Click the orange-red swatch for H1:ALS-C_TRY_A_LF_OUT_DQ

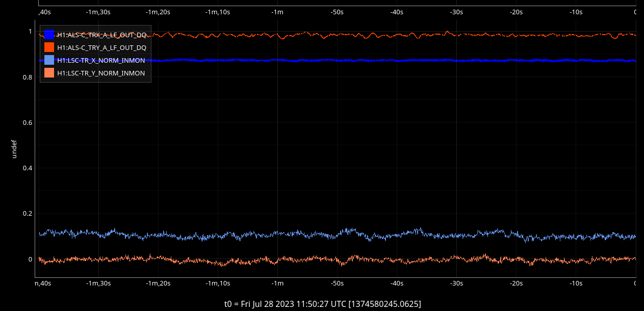(x=49, y=47)
